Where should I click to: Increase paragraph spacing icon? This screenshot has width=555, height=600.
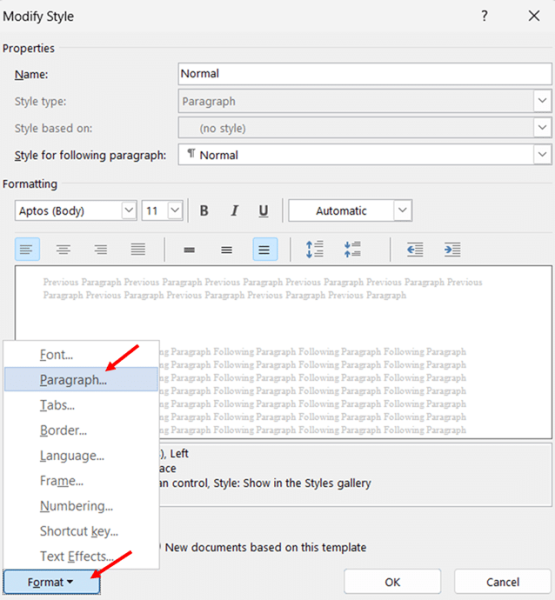click(315, 249)
